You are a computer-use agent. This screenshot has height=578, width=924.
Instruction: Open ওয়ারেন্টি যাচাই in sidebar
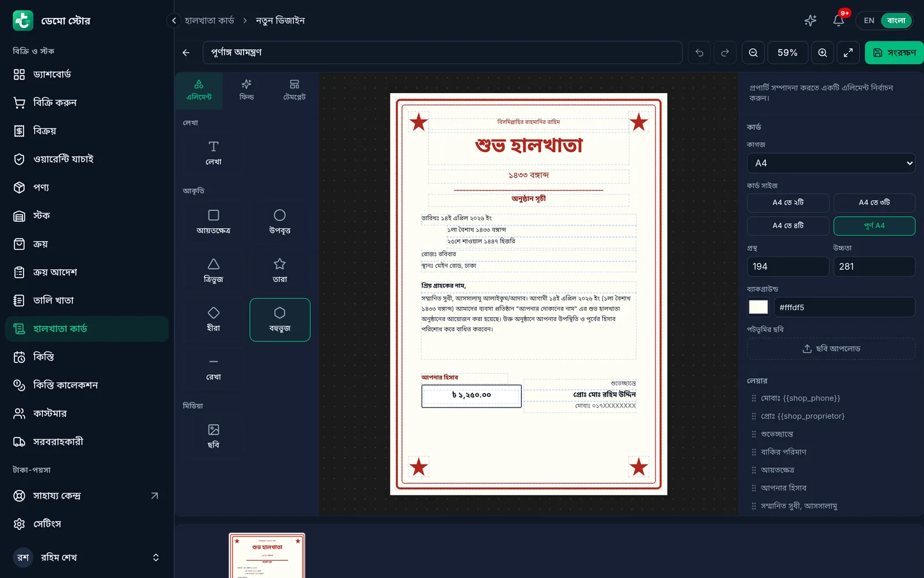tap(87, 159)
